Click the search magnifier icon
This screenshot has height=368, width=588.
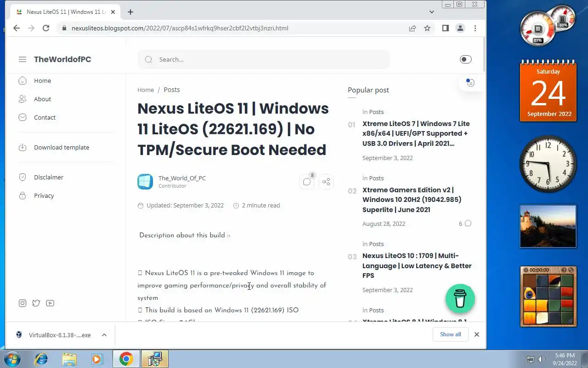pos(148,59)
